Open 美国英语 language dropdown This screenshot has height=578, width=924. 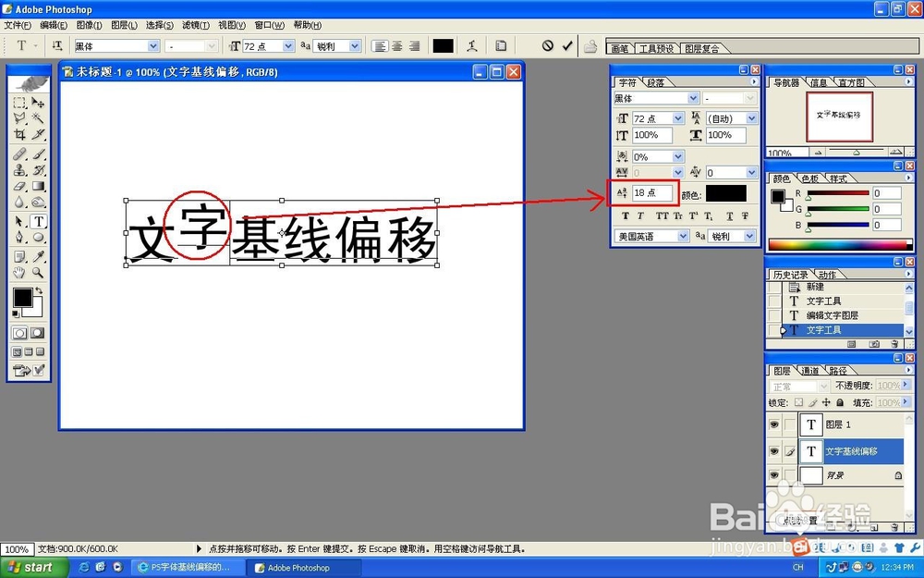tap(683, 236)
